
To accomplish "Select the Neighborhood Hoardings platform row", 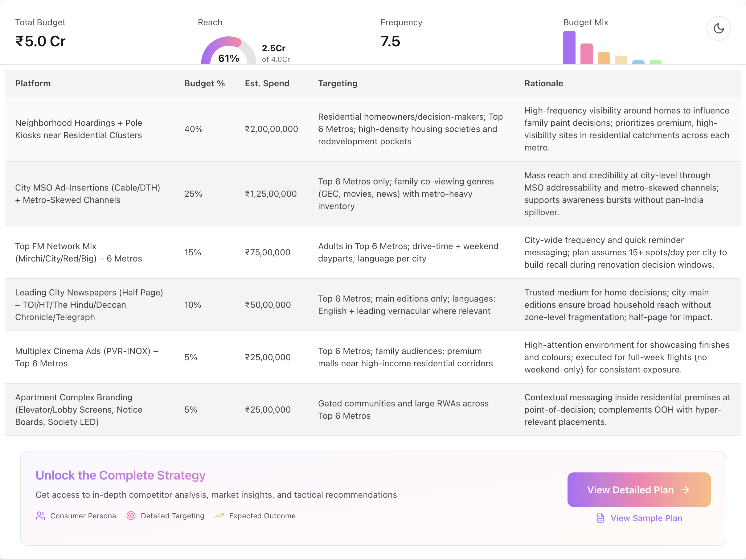I will coord(79,129).
